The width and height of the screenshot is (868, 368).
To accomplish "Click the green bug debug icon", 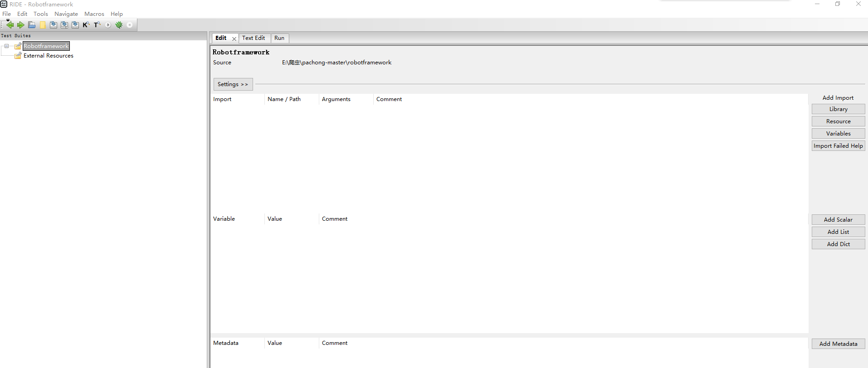I will (x=119, y=25).
